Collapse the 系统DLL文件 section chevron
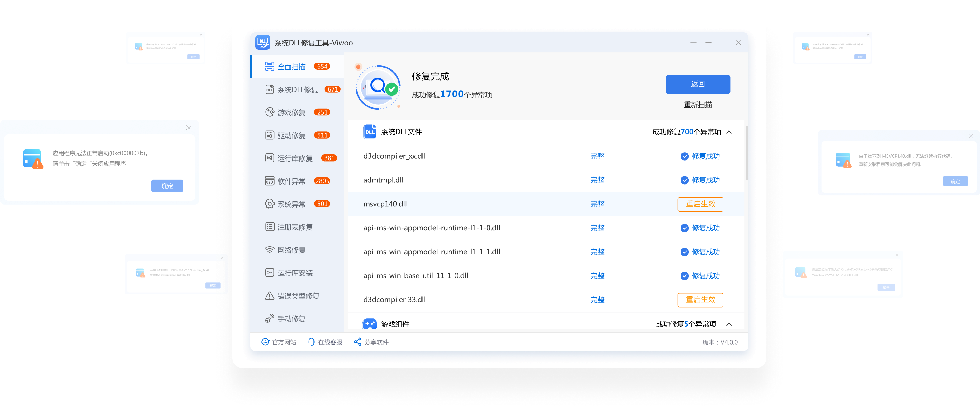Image resolution: width=980 pixels, height=409 pixels. (x=729, y=132)
